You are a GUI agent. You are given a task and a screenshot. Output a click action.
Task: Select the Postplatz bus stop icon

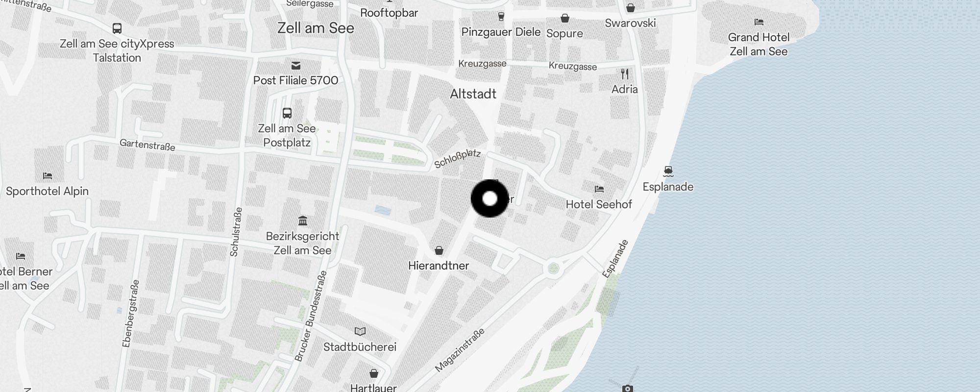click(287, 113)
